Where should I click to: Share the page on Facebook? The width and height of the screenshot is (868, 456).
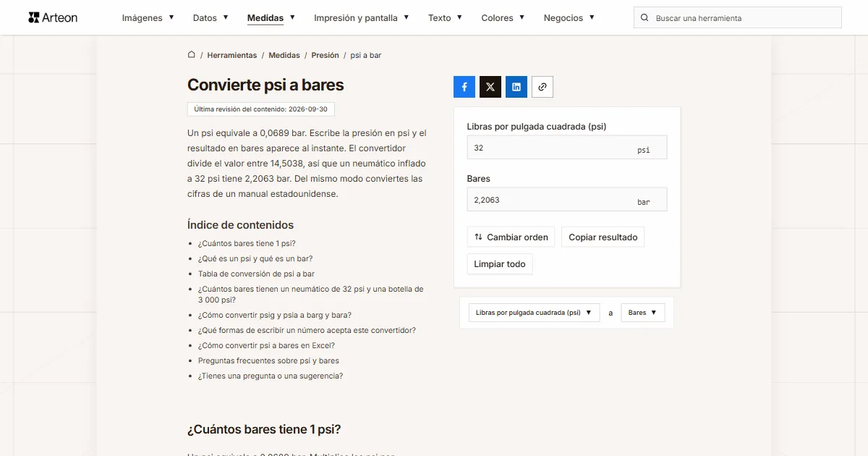click(464, 87)
